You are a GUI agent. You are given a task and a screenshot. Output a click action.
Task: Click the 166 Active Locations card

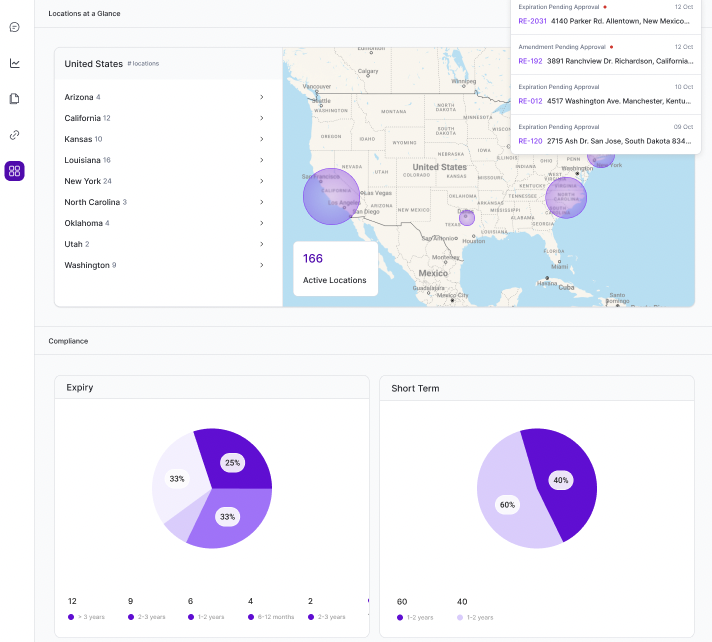[335, 268]
